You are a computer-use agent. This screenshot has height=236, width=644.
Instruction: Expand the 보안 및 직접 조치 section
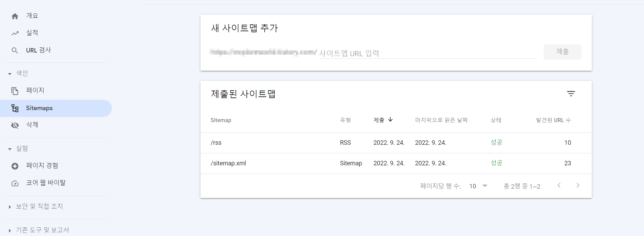coord(36,206)
